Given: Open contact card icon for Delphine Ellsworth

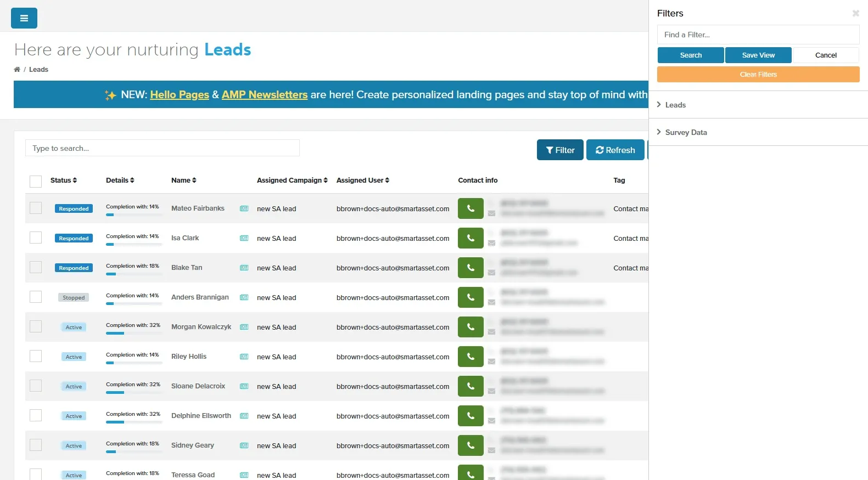Looking at the screenshot, I should point(244,416).
